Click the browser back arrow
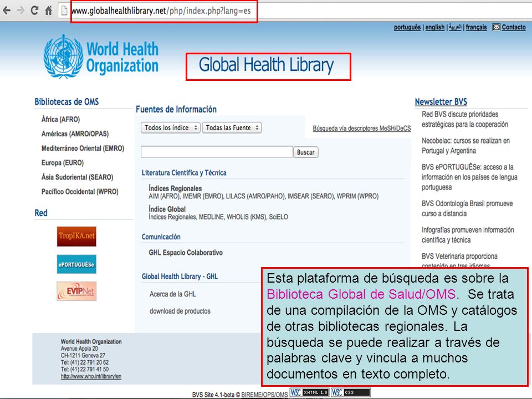Image resolution: width=532 pixels, height=399 pixels. [7, 11]
